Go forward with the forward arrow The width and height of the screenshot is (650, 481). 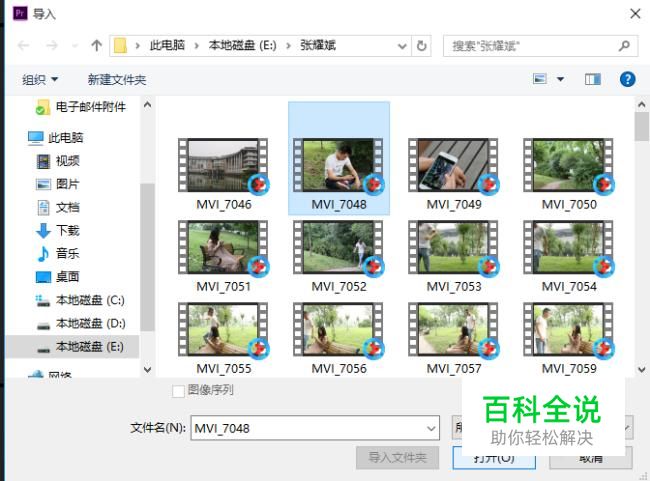52,45
